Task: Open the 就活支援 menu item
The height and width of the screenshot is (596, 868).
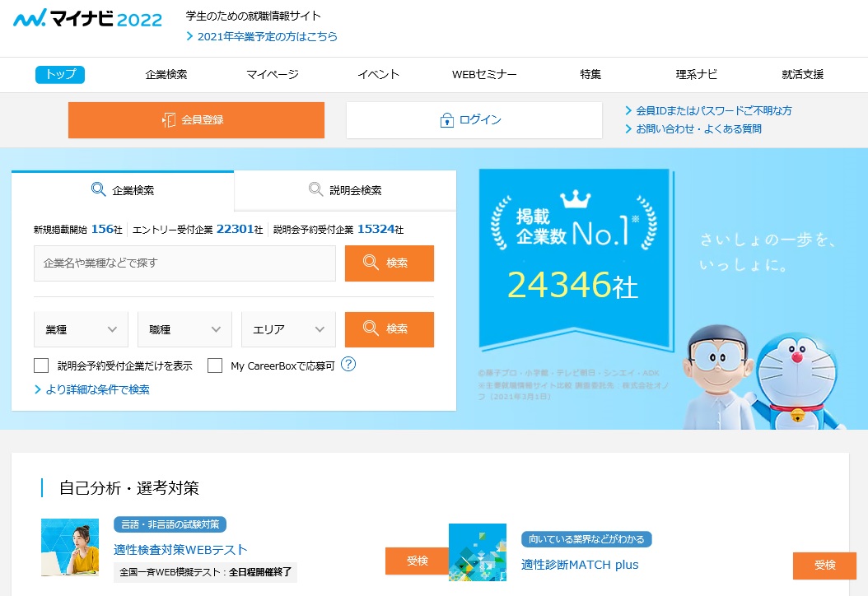Action: tap(803, 74)
